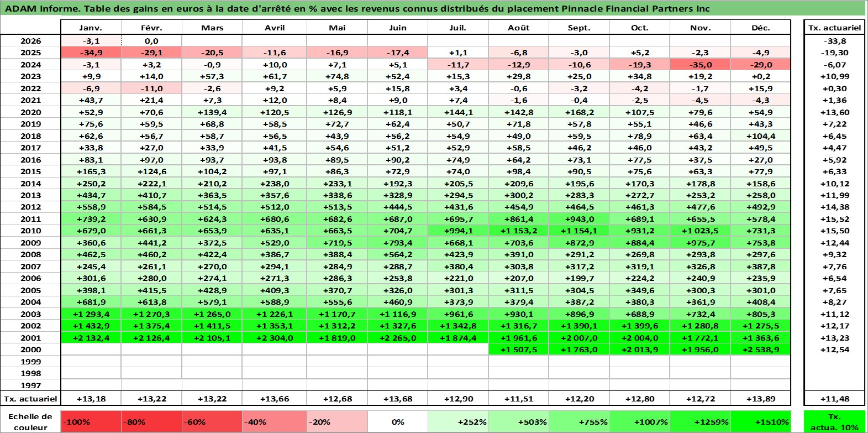Screen dimensions: 868x433
Task: Select actuarial rate +12,54 for 2000
Action: (834, 349)
